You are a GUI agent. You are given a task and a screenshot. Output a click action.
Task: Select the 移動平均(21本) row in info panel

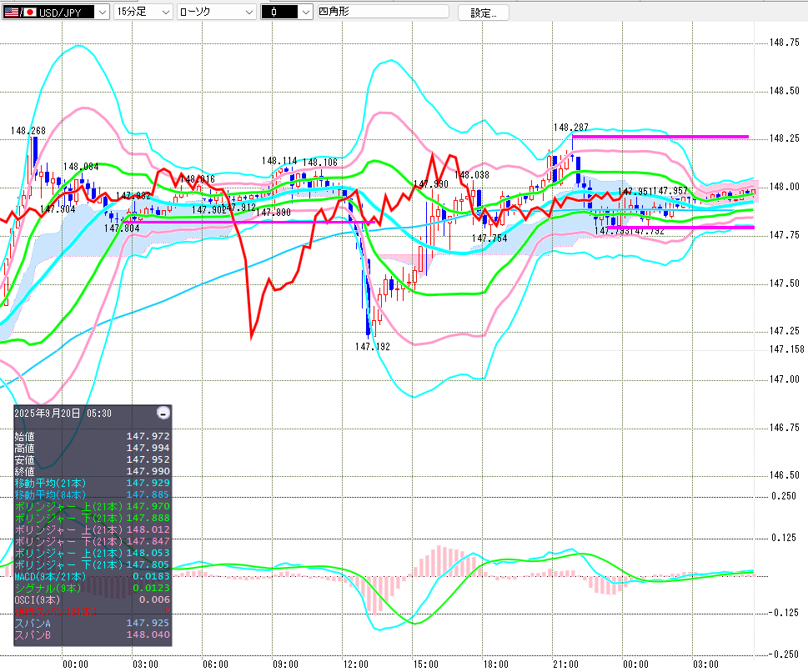coord(92,484)
